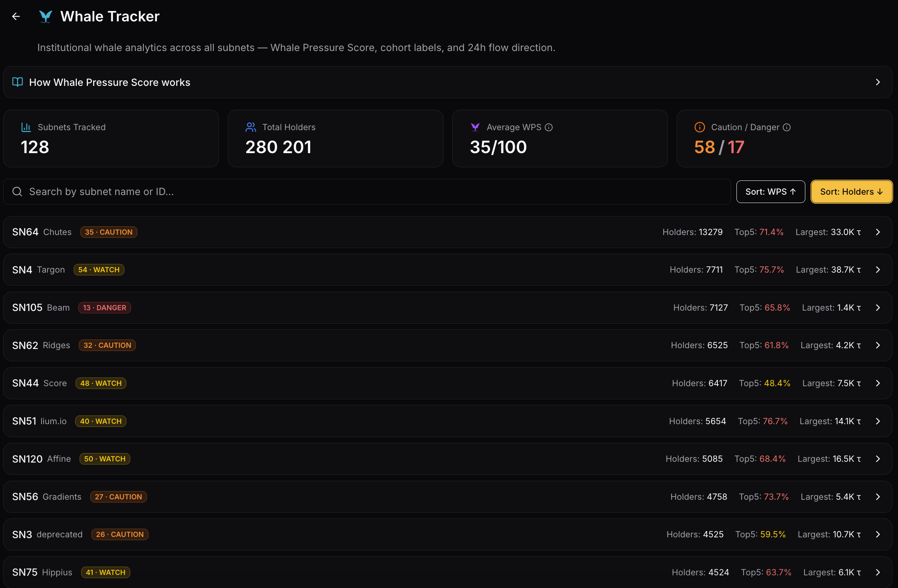Image resolution: width=898 pixels, height=588 pixels.
Task: Select the SN4 Targon subnet name
Action: pyautogui.click(x=38, y=269)
